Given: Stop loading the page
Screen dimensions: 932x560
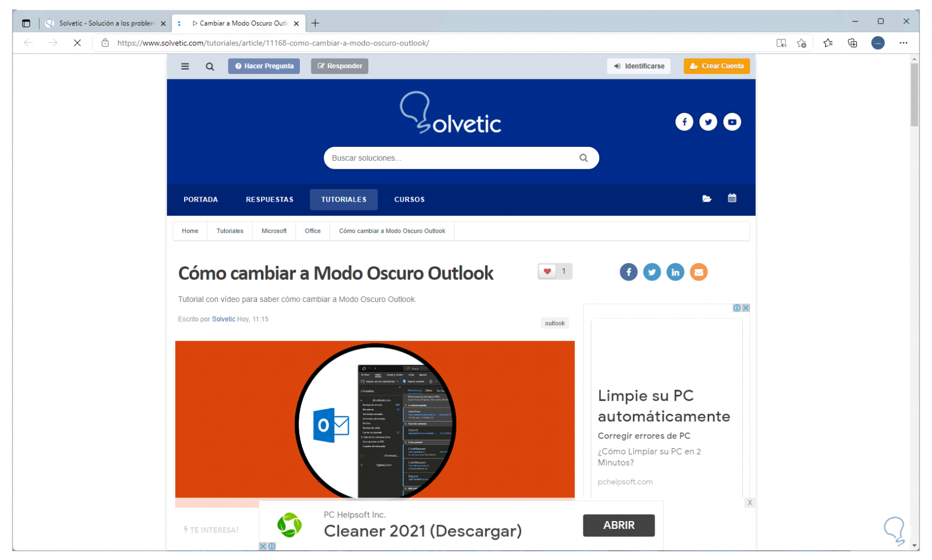Looking at the screenshot, I should tap(77, 43).
